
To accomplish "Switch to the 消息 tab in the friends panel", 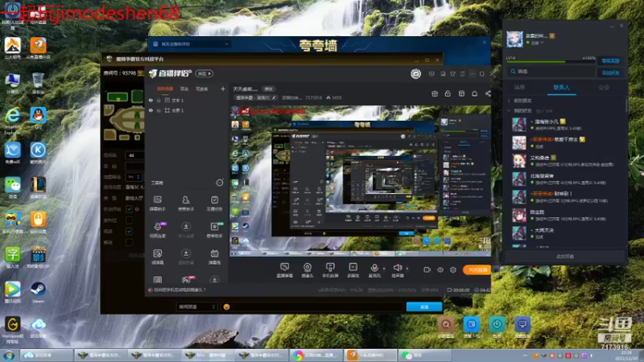I will pos(519,88).
